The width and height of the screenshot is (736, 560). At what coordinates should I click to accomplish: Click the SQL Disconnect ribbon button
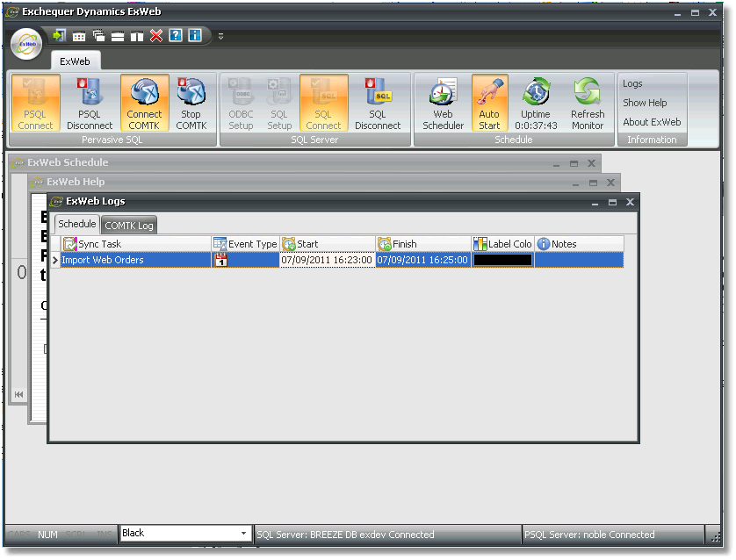[x=378, y=104]
